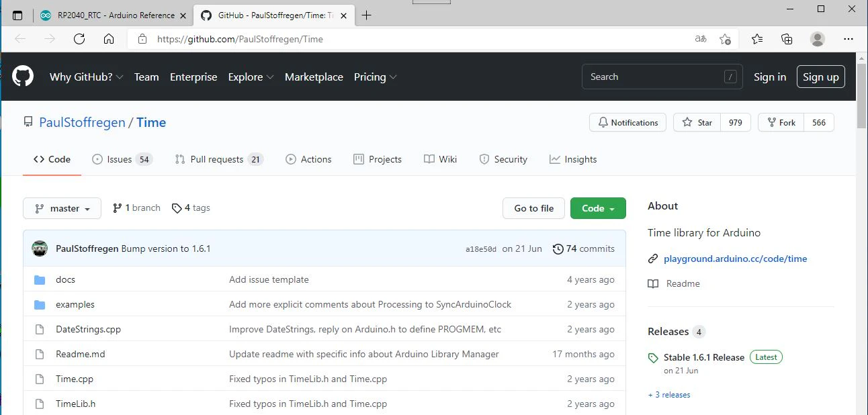This screenshot has width=868, height=415.
Task: Open the Time.cpp file
Action: click(75, 379)
